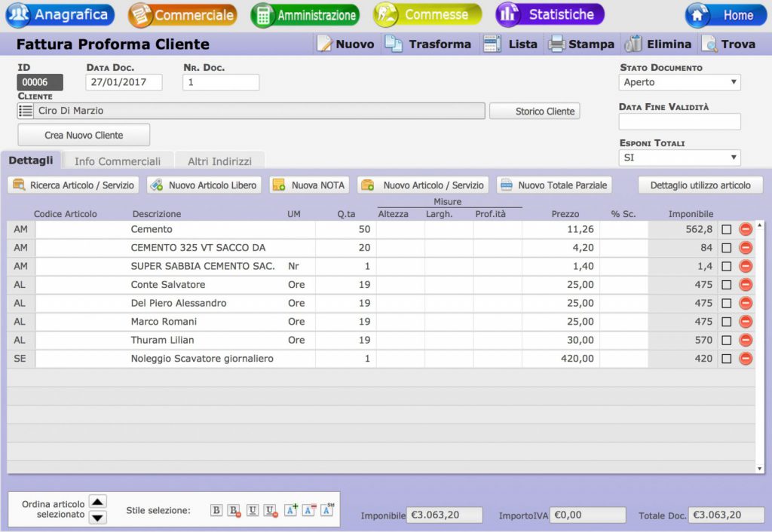
Task: Remove the Del Piero Alessandro row
Action: [x=746, y=303]
